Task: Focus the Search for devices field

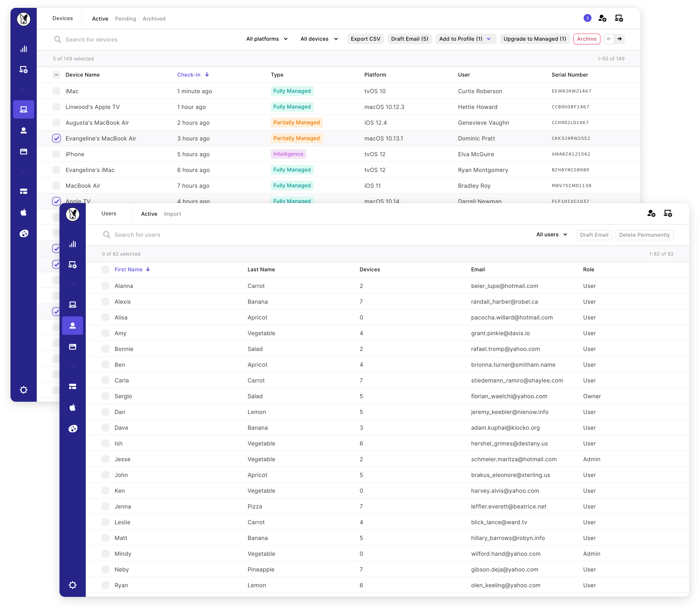Action: tap(146, 39)
